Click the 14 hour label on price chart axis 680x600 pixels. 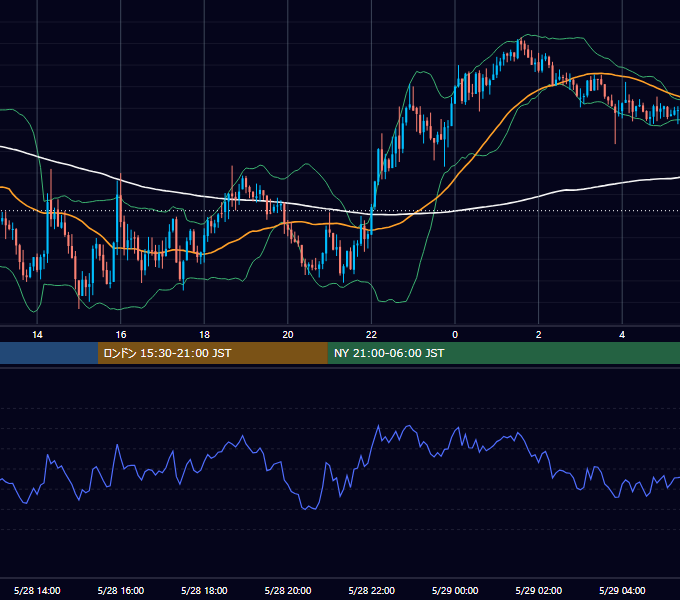click(37, 335)
